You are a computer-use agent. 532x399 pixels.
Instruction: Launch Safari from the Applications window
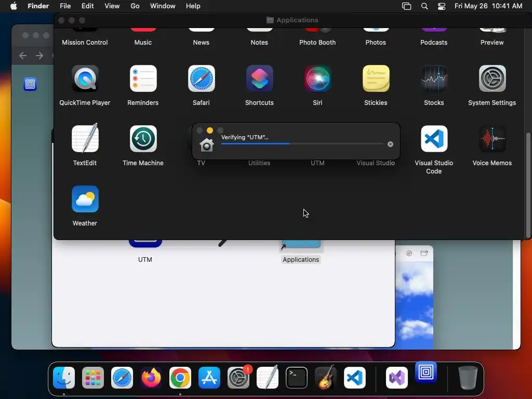click(201, 79)
